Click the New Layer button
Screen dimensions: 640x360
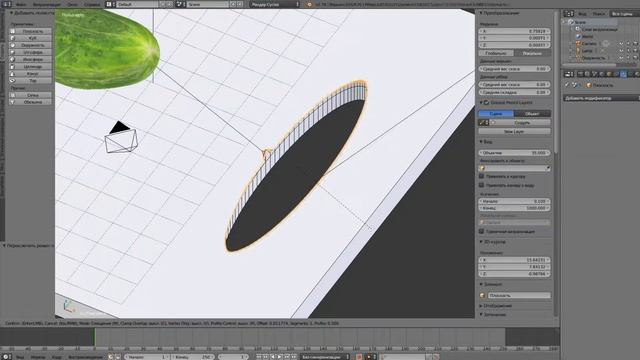pos(514,131)
